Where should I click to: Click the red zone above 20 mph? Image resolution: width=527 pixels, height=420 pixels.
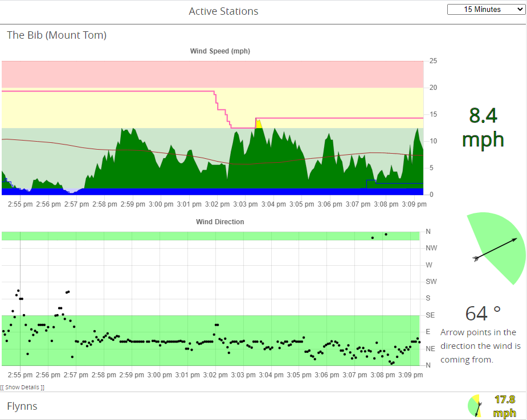point(213,74)
